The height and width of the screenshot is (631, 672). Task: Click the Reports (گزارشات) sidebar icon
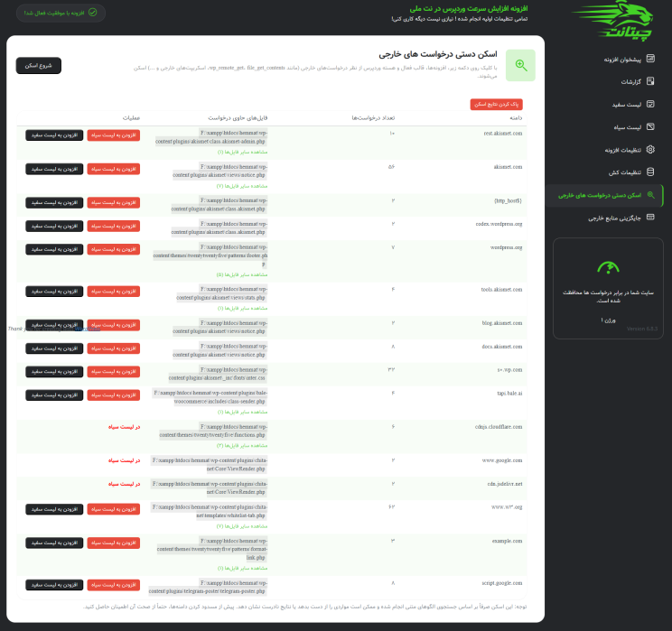coord(650,81)
